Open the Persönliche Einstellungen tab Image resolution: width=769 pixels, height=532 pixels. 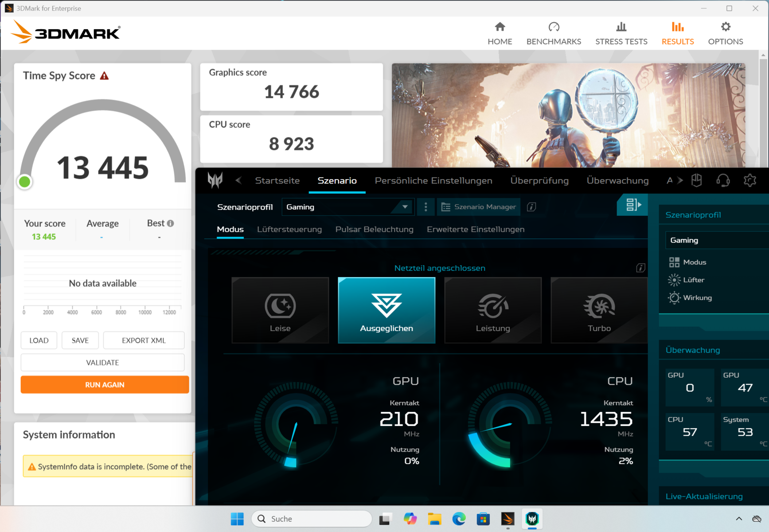click(433, 180)
